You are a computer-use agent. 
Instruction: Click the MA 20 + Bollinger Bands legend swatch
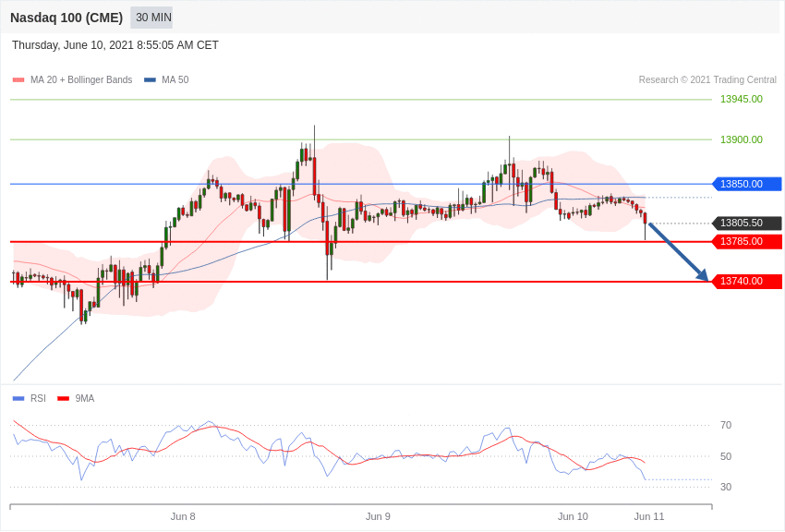point(18,80)
